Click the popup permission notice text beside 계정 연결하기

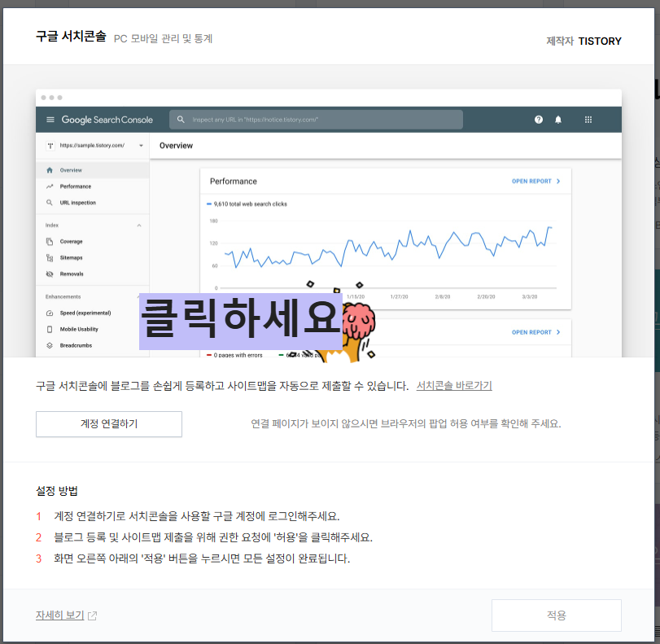coord(406,423)
